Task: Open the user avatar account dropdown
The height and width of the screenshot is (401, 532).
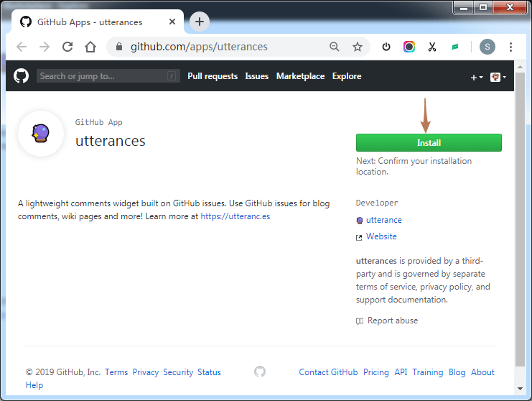Action: point(498,77)
